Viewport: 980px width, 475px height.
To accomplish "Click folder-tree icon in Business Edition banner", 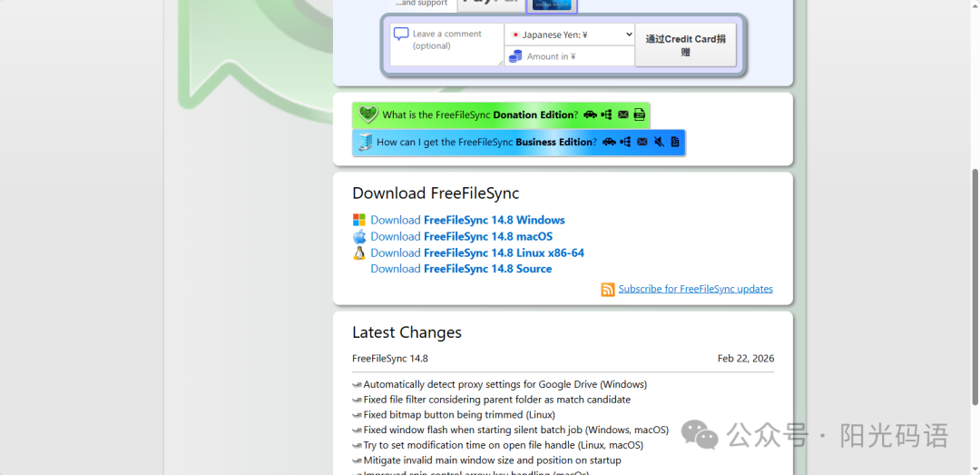I will coord(625,142).
